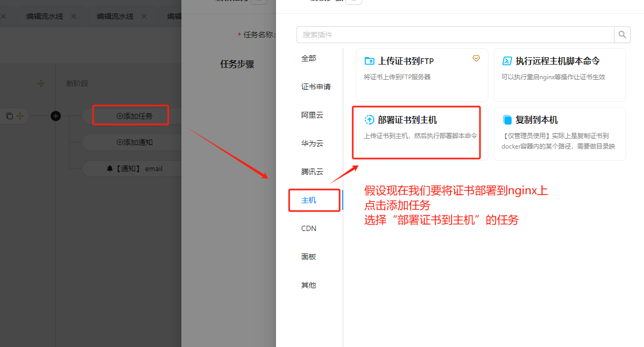The height and width of the screenshot is (347, 644).
Task: Click the blue 复制到本机 copy icon
Action: (x=507, y=120)
